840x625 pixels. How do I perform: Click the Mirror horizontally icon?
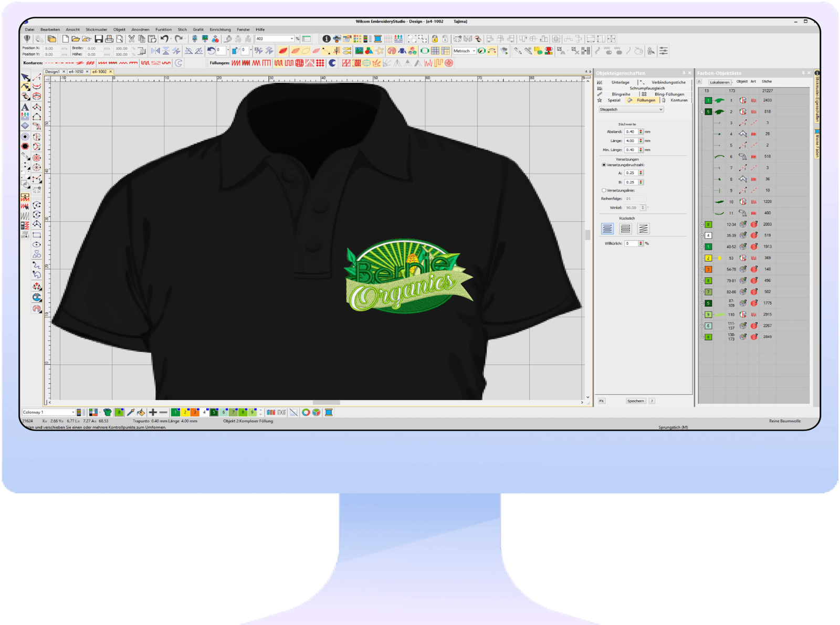pos(155,51)
